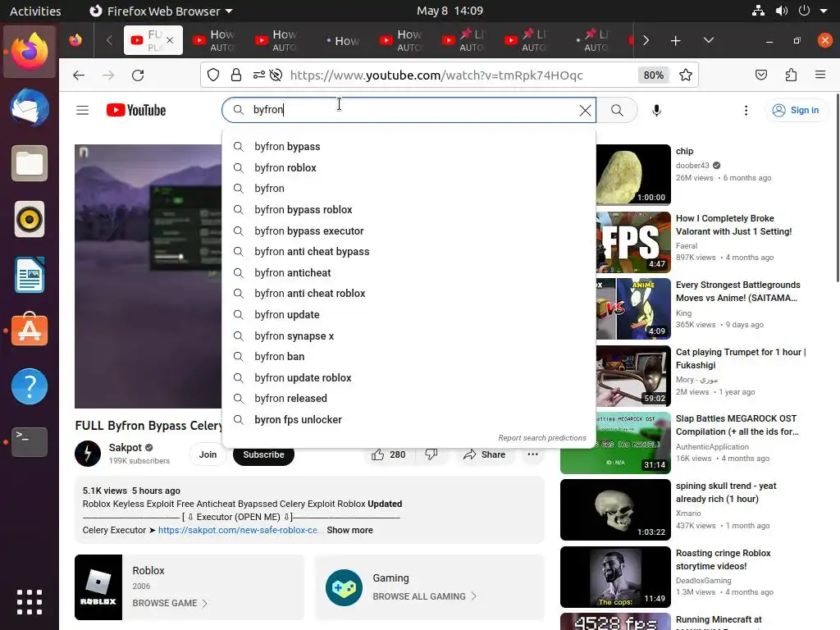Click the Sign in button
The width and height of the screenshot is (840, 630).
[796, 111]
